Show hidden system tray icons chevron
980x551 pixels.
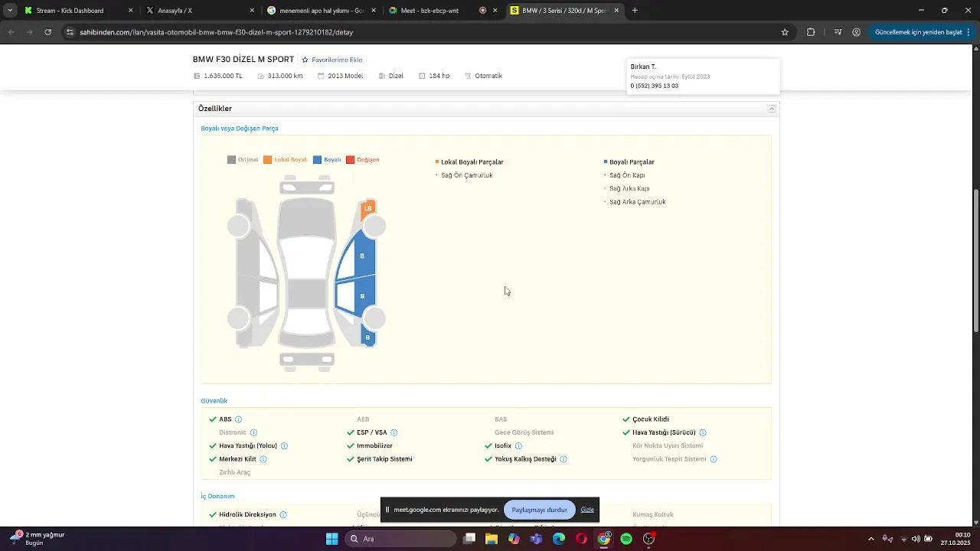[x=871, y=539]
